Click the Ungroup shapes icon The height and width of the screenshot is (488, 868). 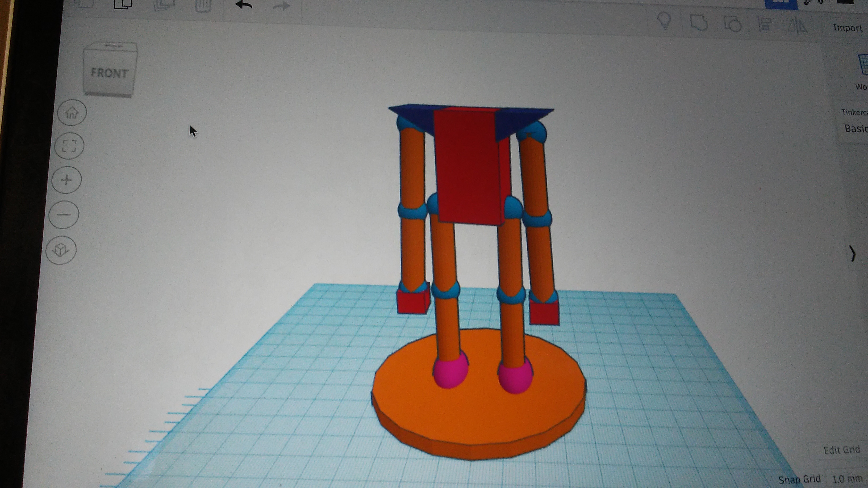point(733,24)
